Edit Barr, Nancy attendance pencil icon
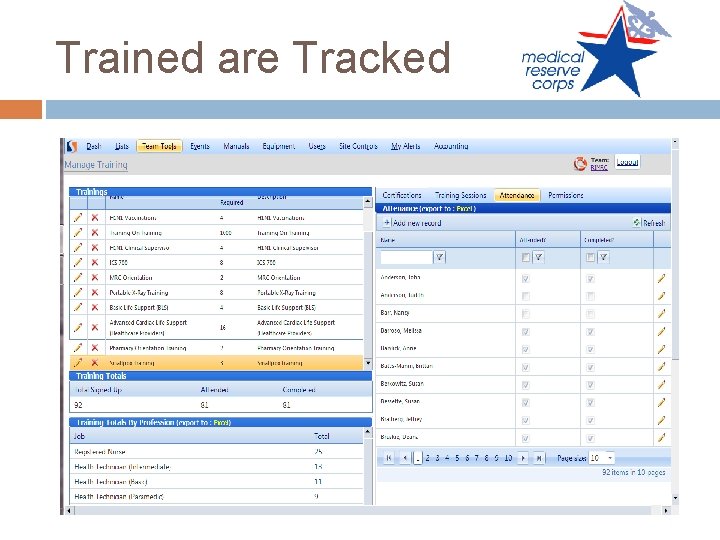Viewport: 720px width, 540px height. tap(661, 314)
